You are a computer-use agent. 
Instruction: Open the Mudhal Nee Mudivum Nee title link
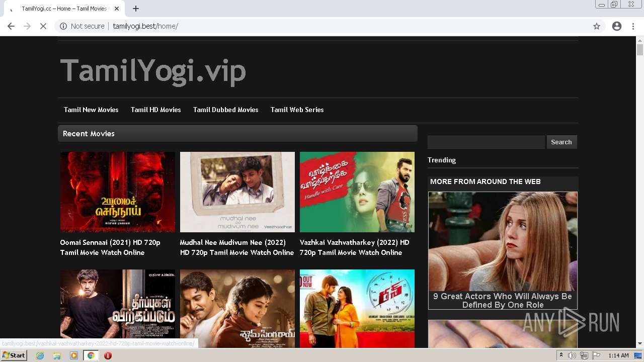point(237,247)
